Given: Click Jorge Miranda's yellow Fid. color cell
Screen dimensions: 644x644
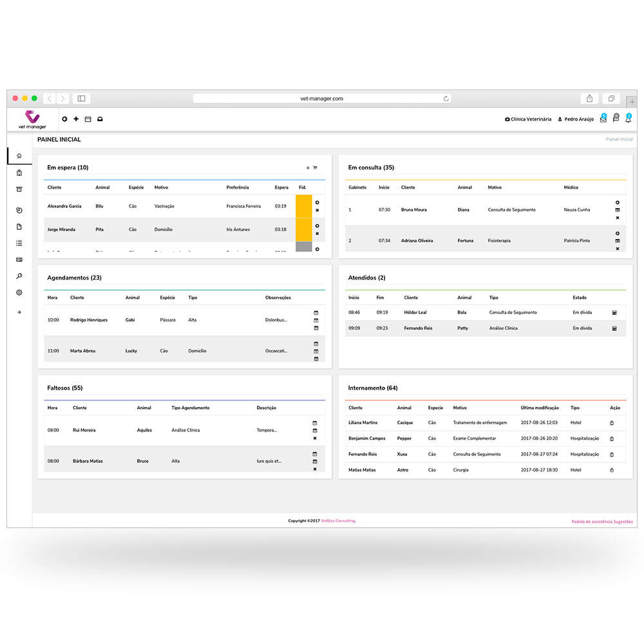Looking at the screenshot, I should point(303,229).
